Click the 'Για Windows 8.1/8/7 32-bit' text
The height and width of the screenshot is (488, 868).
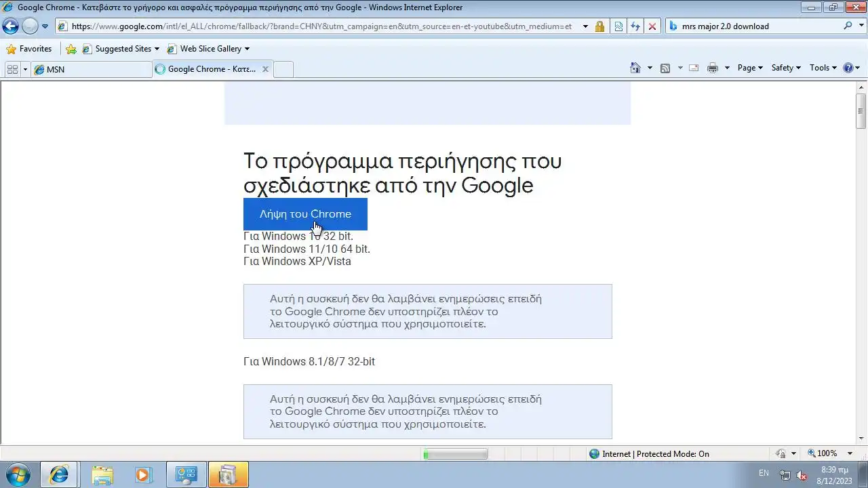coord(309,361)
